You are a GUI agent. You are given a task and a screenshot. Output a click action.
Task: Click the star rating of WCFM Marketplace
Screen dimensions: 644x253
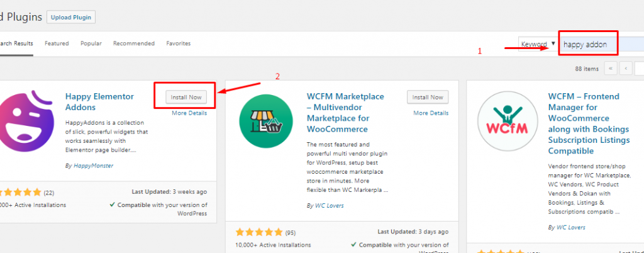click(x=258, y=232)
